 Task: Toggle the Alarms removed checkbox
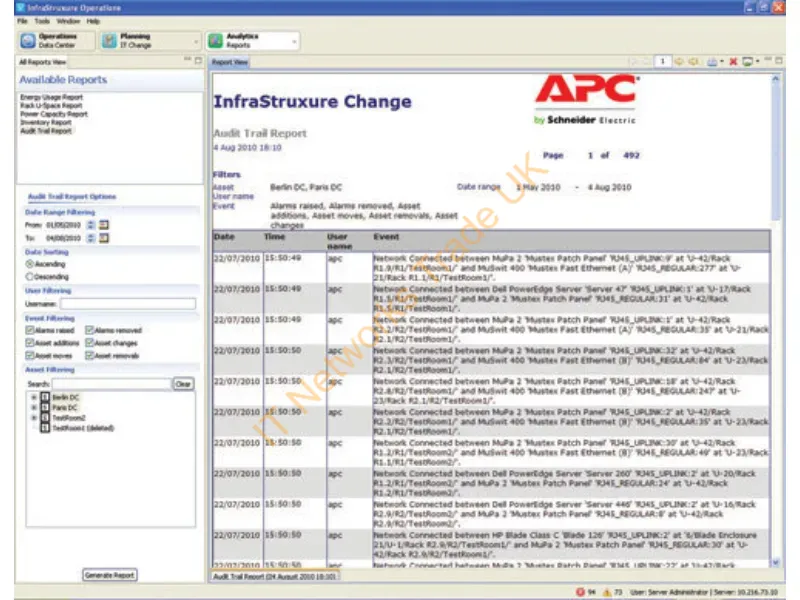coord(90,330)
